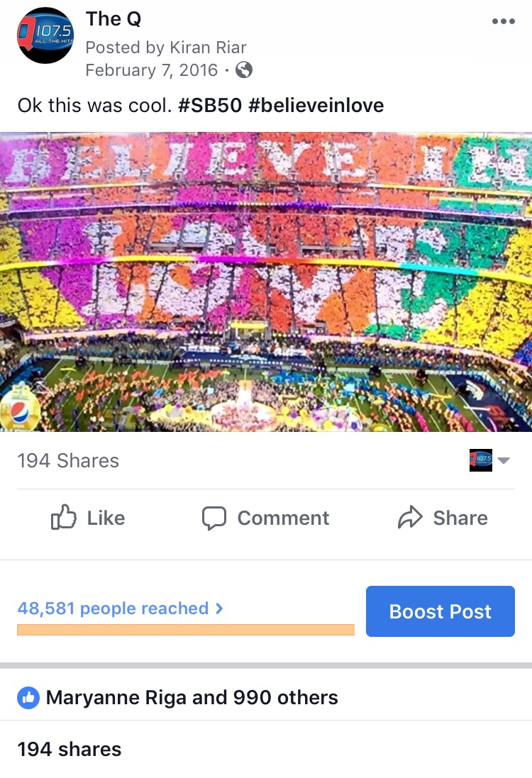The height and width of the screenshot is (778, 532).
Task: Click the globe public audience icon
Action: point(244,70)
